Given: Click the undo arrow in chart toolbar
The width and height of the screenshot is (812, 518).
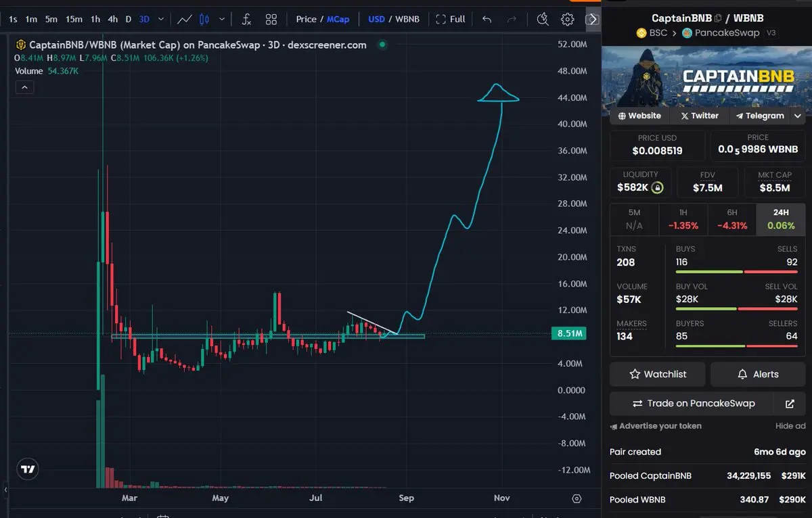Looking at the screenshot, I should coord(487,19).
